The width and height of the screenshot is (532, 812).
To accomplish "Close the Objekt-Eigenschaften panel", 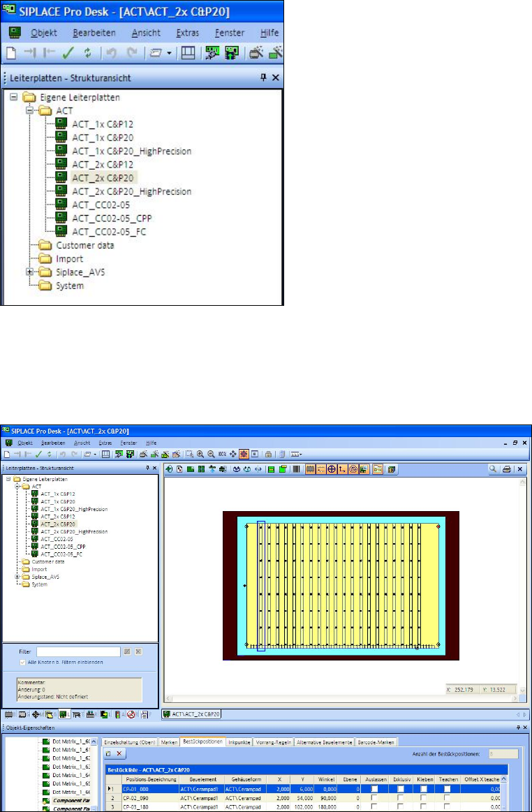I will (524, 728).
